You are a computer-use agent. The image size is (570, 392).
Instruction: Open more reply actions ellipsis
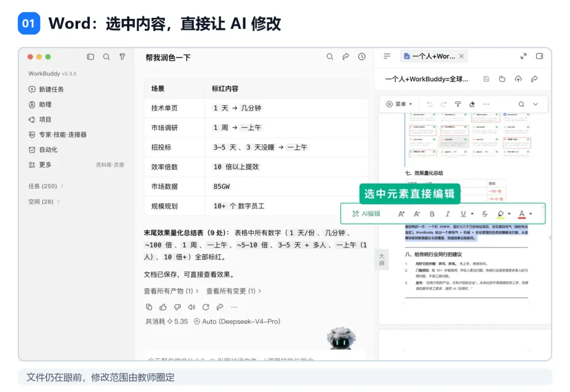click(234, 307)
